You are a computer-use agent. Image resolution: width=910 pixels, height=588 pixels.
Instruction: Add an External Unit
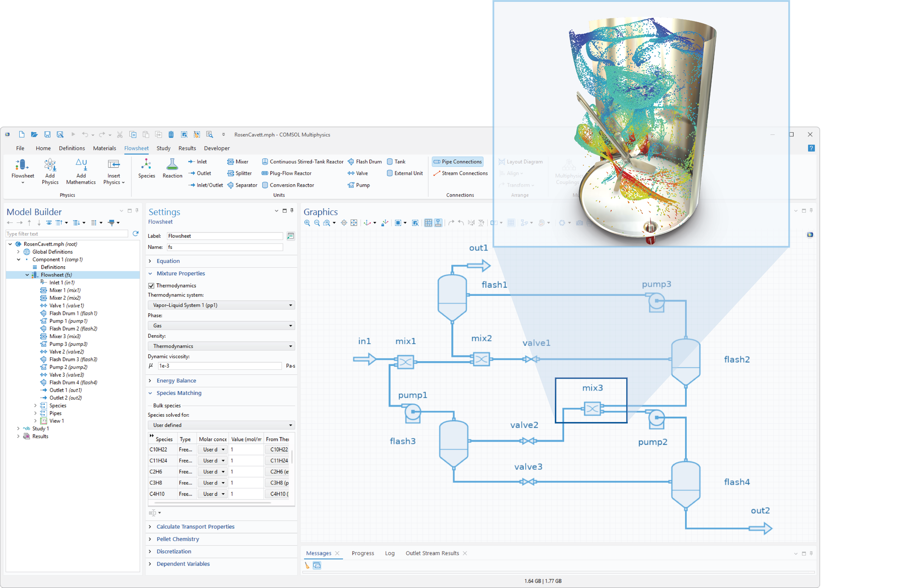click(405, 173)
